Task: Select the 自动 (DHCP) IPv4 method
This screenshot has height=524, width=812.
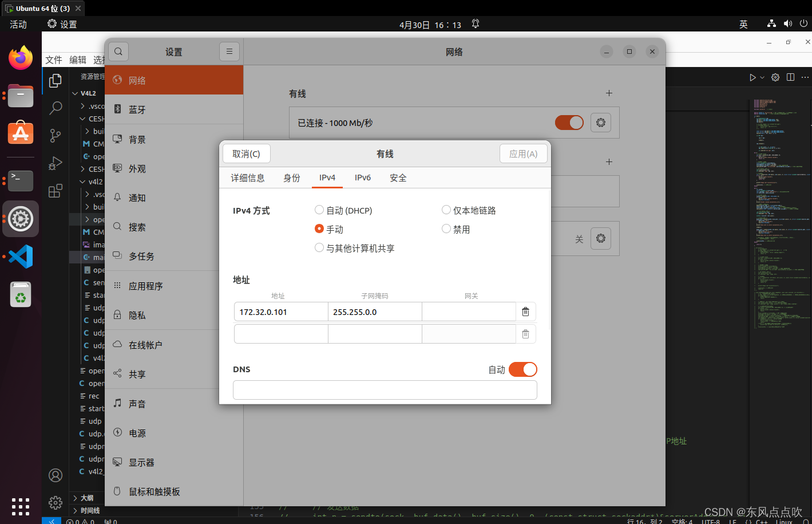Action: 319,210
